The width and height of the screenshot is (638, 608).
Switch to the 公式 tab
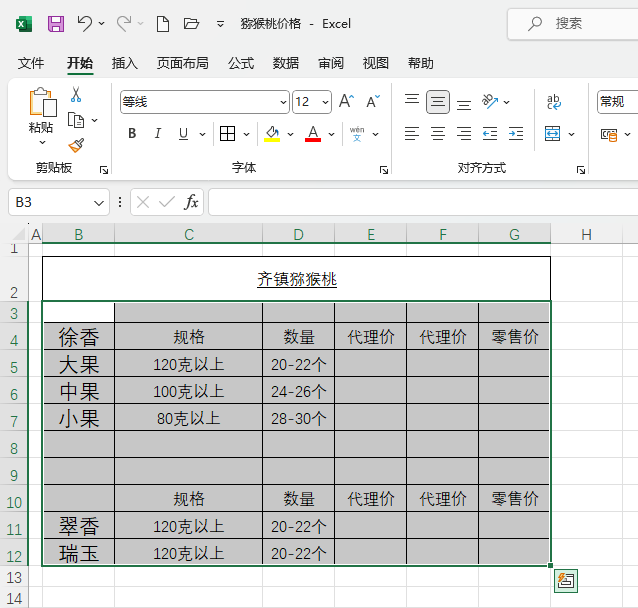pyautogui.click(x=241, y=63)
